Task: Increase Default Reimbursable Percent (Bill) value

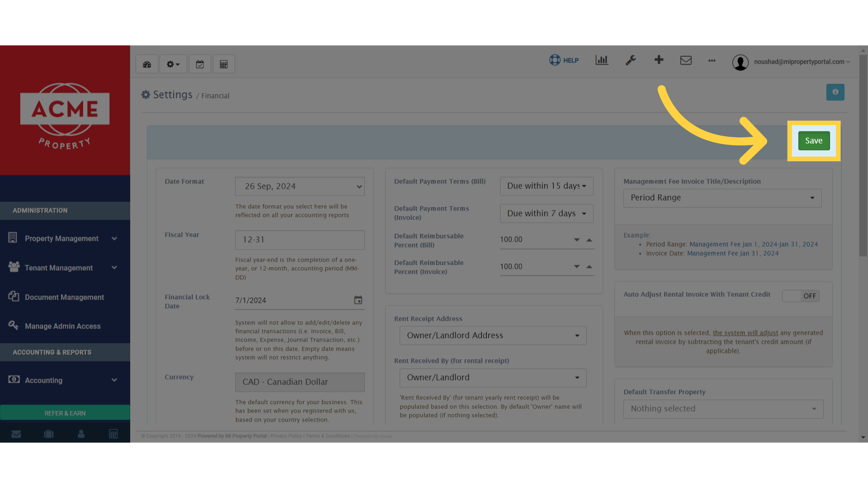Action: coord(589,240)
